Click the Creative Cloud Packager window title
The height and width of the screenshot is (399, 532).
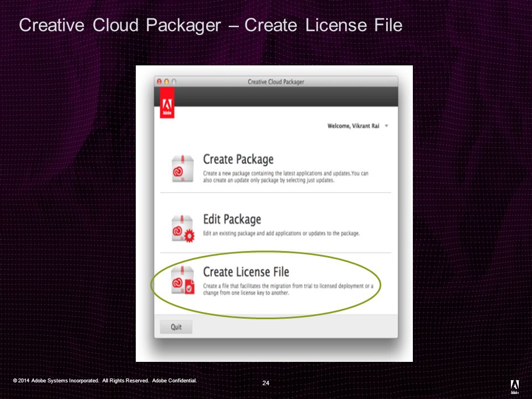(276, 82)
